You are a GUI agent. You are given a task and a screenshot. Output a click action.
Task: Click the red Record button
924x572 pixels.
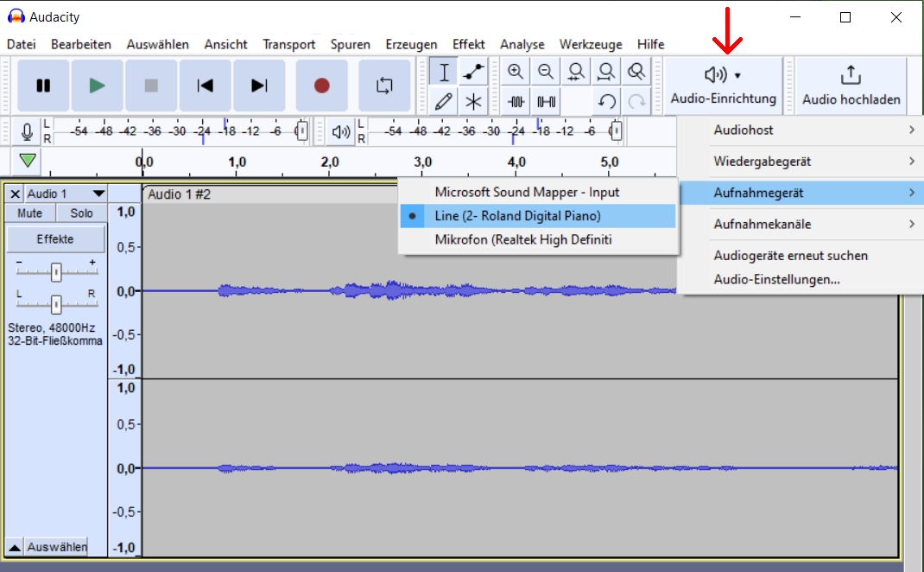tap(321, 86)
